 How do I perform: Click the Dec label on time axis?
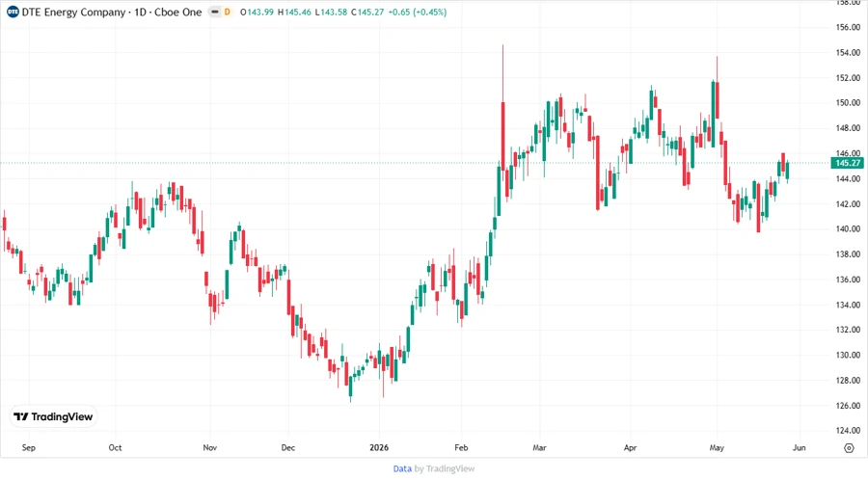pos(288,448)
